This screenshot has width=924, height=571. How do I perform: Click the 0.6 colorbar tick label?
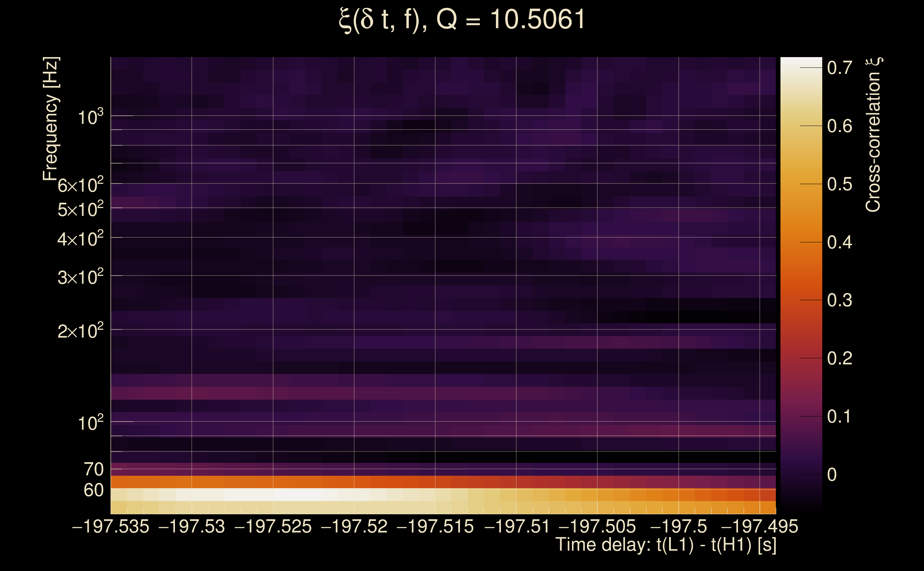[x=839, y=126]
